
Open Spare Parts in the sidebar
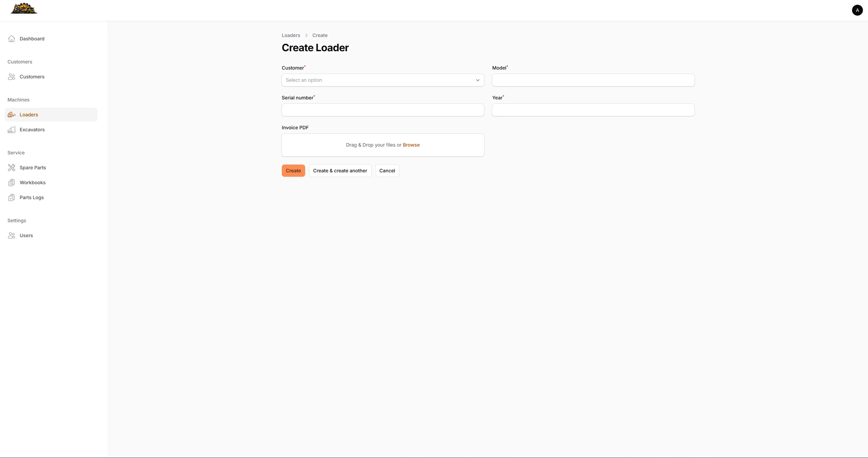click(x=51, y=168)
